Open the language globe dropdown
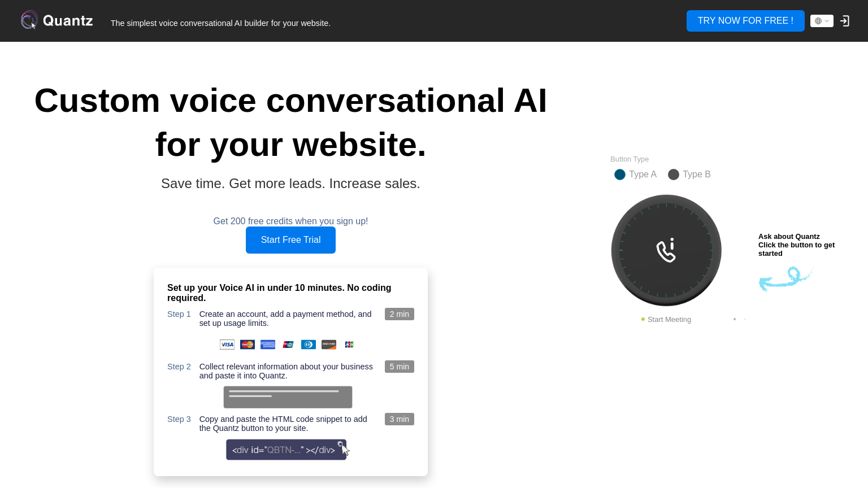Image resolution: width=868 pixels, height=488 pixels. point(822,21)
